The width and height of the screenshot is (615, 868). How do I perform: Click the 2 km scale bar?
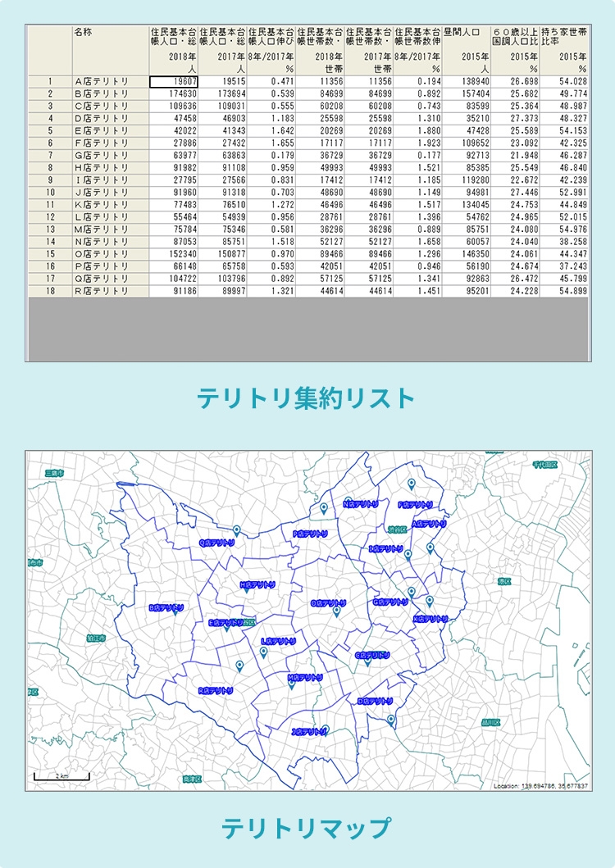pyautogui.click(x=61, y=777)
